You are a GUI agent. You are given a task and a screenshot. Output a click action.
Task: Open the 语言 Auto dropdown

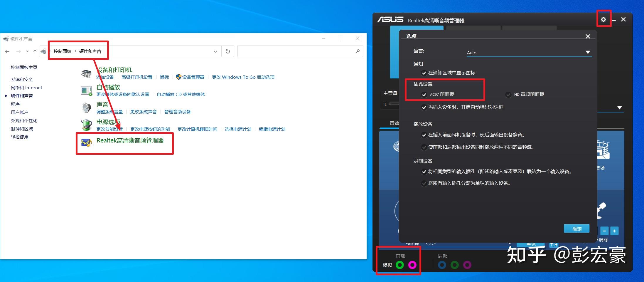click(529, 53)
